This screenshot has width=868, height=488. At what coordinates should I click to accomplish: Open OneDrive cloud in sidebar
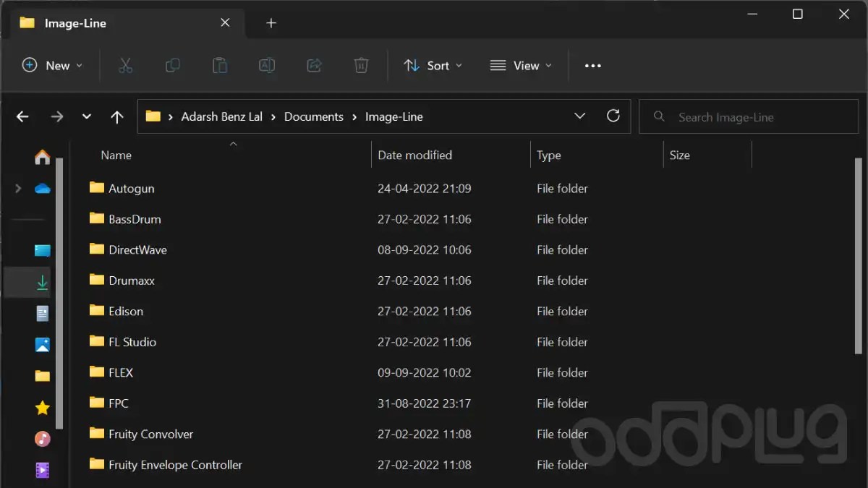pos(43,189)
